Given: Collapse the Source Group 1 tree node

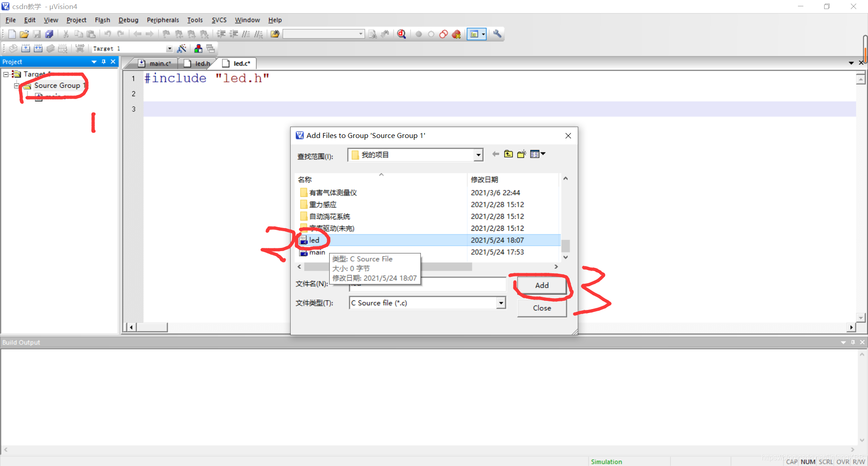Looking at the screenshot, I should pos(17,86).
